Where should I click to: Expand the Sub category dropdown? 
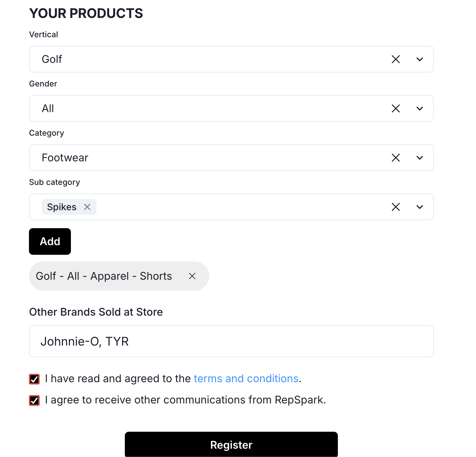click(419, 207)
